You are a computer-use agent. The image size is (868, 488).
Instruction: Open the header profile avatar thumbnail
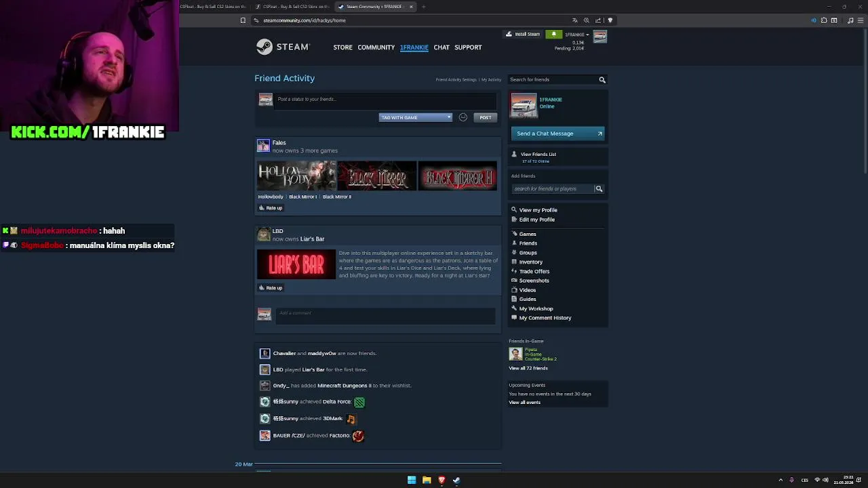pos(599,37)
